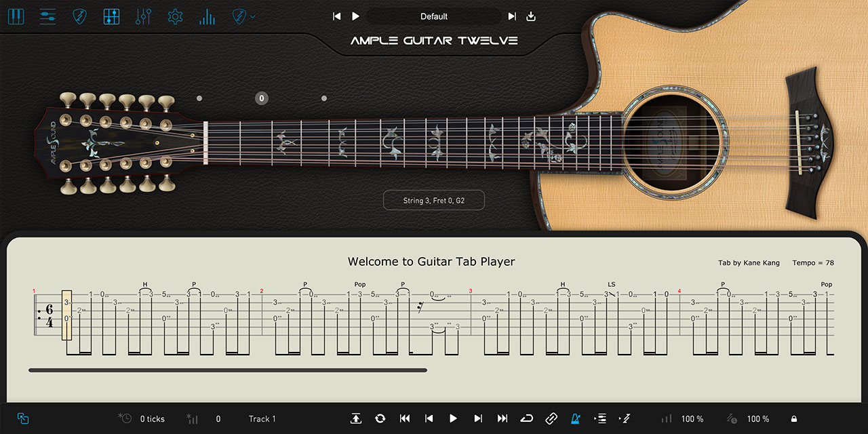Image resolution: width=868 pixels, height=434 pixels.
Task: Click the capo position marker 0
Action: [262, 98]
